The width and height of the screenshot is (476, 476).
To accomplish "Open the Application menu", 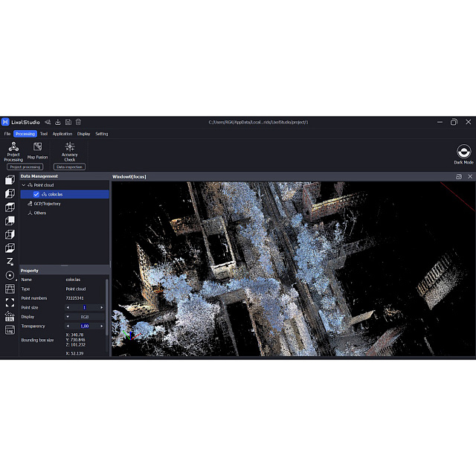I will point(62,134).
